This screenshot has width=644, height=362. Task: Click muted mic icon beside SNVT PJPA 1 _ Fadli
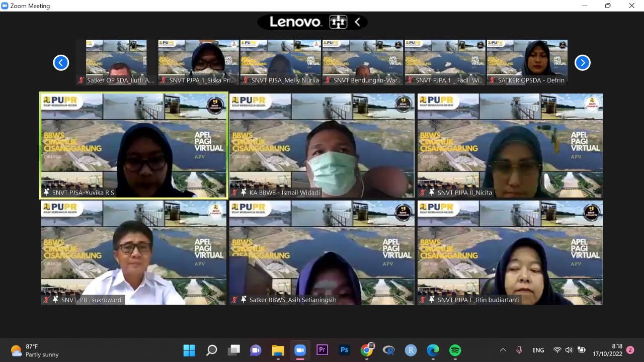point(410,80)
